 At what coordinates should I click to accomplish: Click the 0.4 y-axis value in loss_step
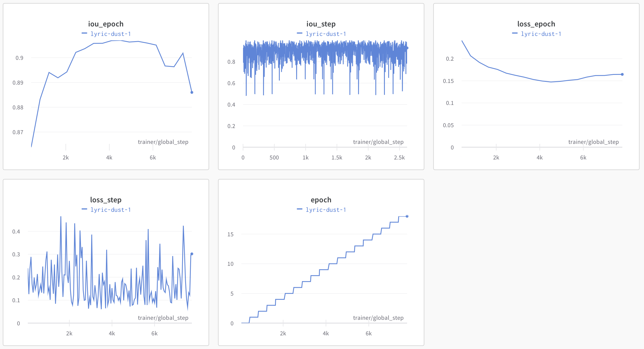coord(16,232)
